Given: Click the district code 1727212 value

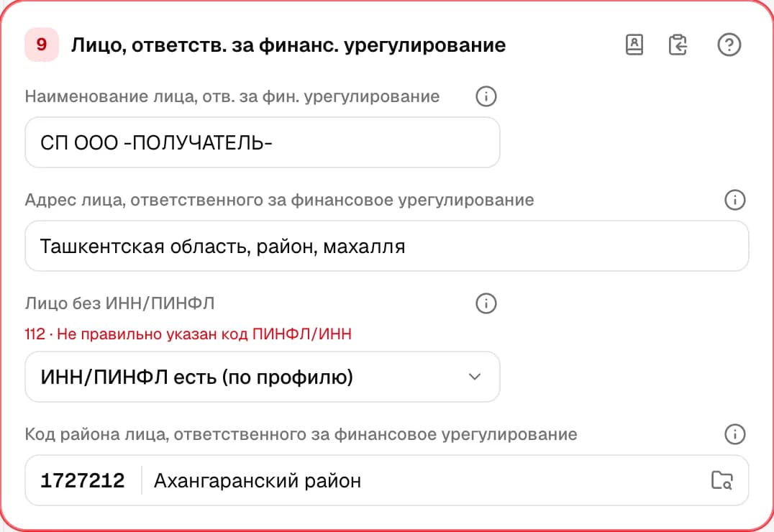Looking at the screenshot, I should click(x=83, y=480).
